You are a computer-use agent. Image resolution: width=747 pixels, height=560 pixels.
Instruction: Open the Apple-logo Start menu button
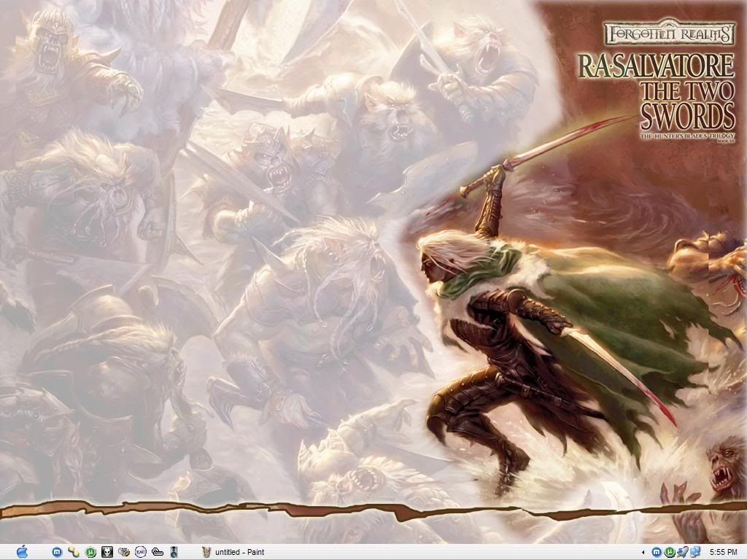pos(22,552)
